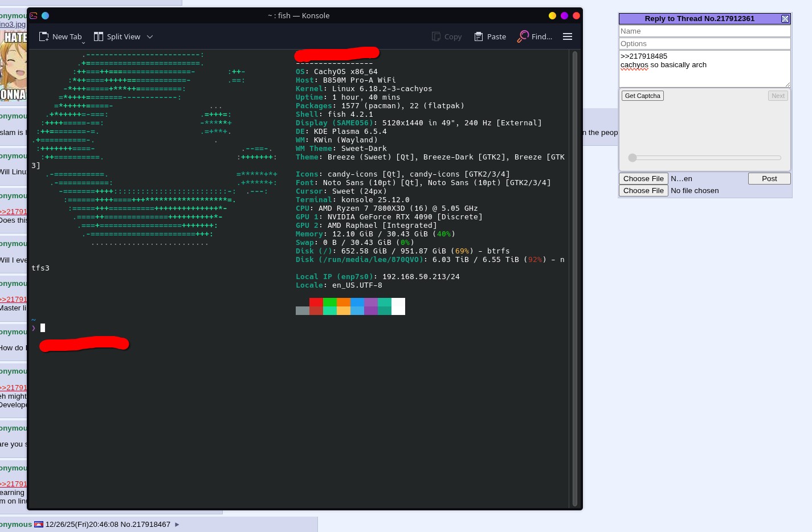Screen dimensions: 812x532
Task: Click the Konsole vertical scrollbar
Action: pyautogui.click(x=575, y=279)
